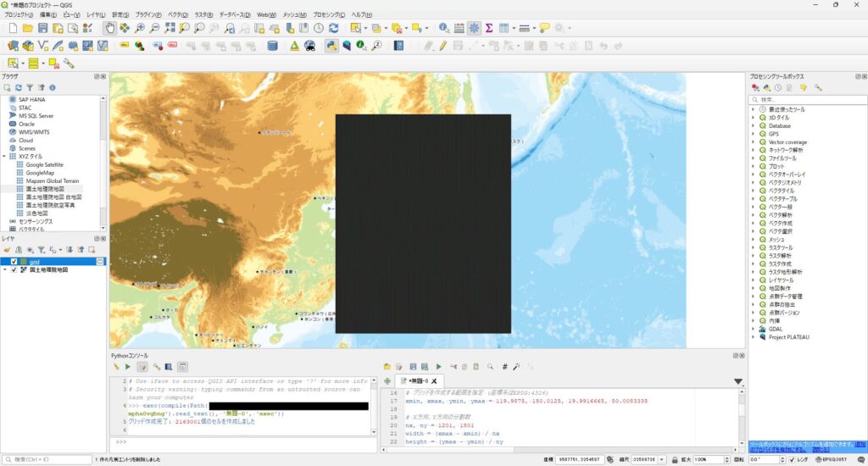The height and width of the screenshot is (466, 868).
Task: Open the DB Manager database icon
Action: coord(272,46)
